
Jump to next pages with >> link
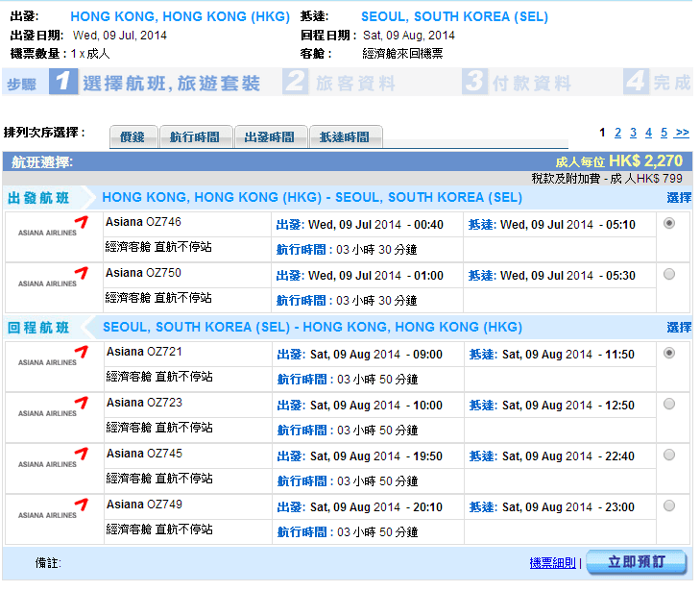pyautogui.click(x=682, y=133)
